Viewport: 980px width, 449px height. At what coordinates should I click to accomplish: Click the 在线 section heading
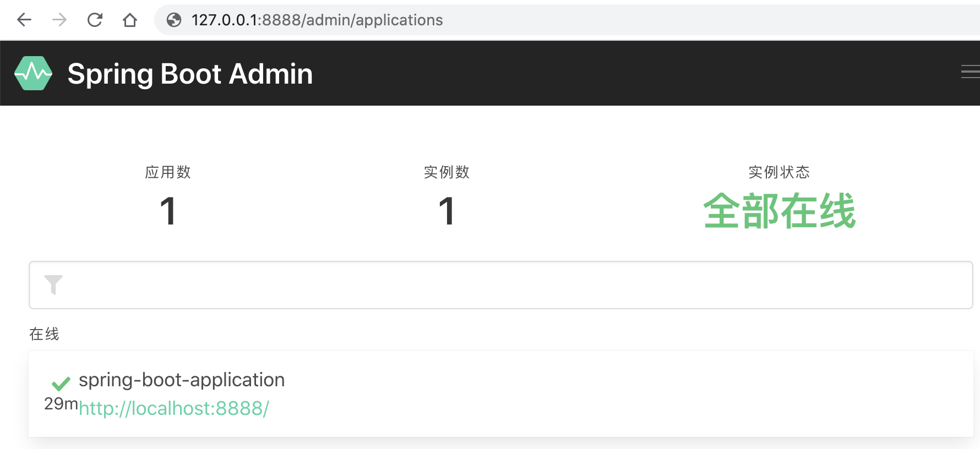pos(44,334)
